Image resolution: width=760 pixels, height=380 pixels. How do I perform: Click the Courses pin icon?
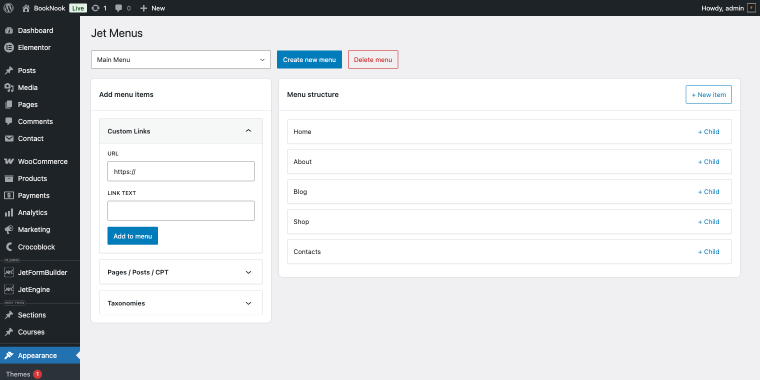[x=9, y=332]
